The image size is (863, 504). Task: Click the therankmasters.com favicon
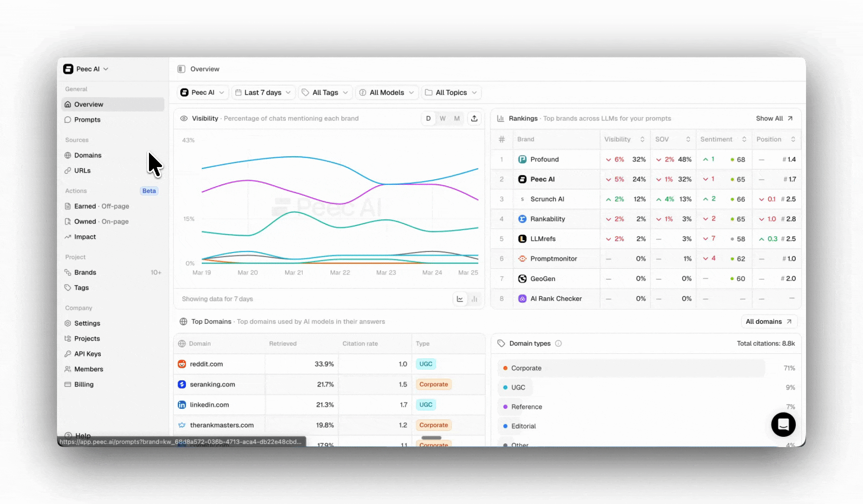[x=182, y=425]
